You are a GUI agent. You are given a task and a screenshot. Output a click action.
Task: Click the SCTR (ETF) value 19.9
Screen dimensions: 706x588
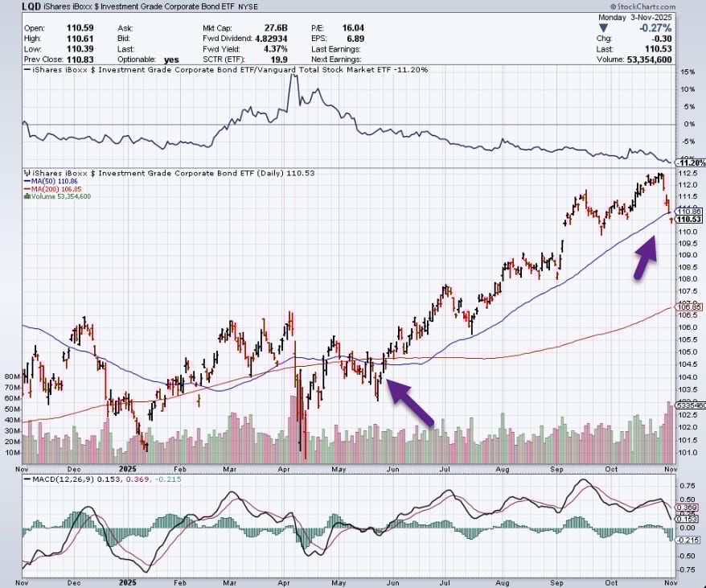pos(279,60)
